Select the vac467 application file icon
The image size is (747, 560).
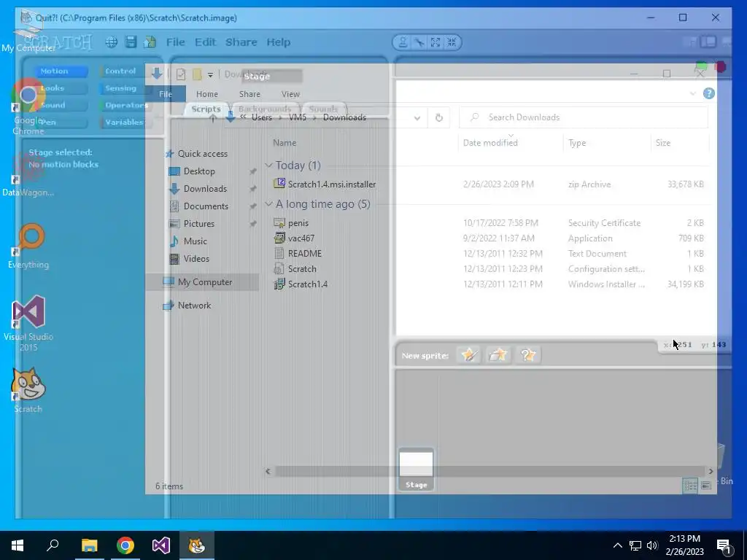coord(279,238)
